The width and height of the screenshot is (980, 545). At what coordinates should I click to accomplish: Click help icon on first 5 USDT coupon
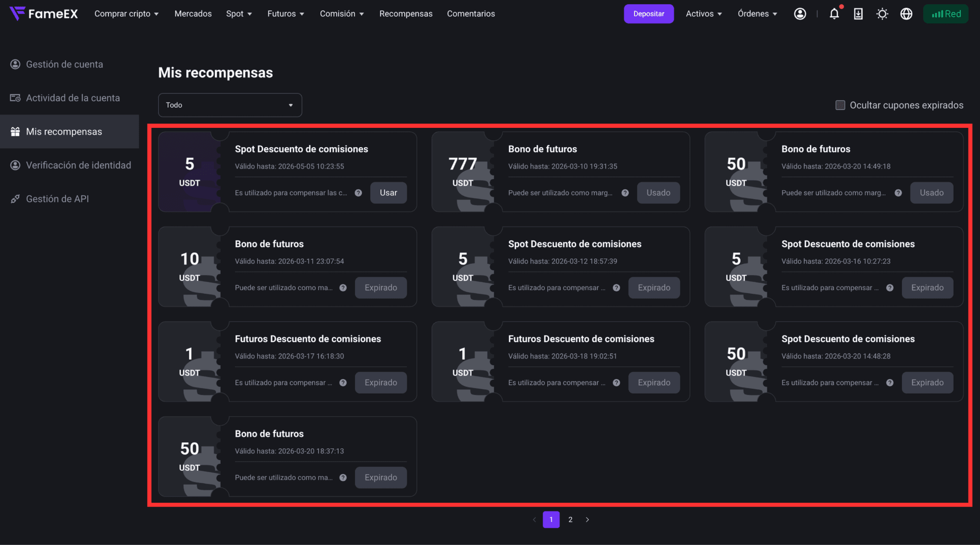coord(358,193)
